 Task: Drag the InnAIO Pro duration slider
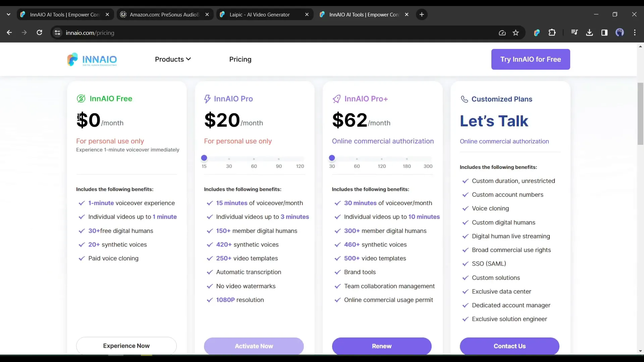[x=204, y=158]
